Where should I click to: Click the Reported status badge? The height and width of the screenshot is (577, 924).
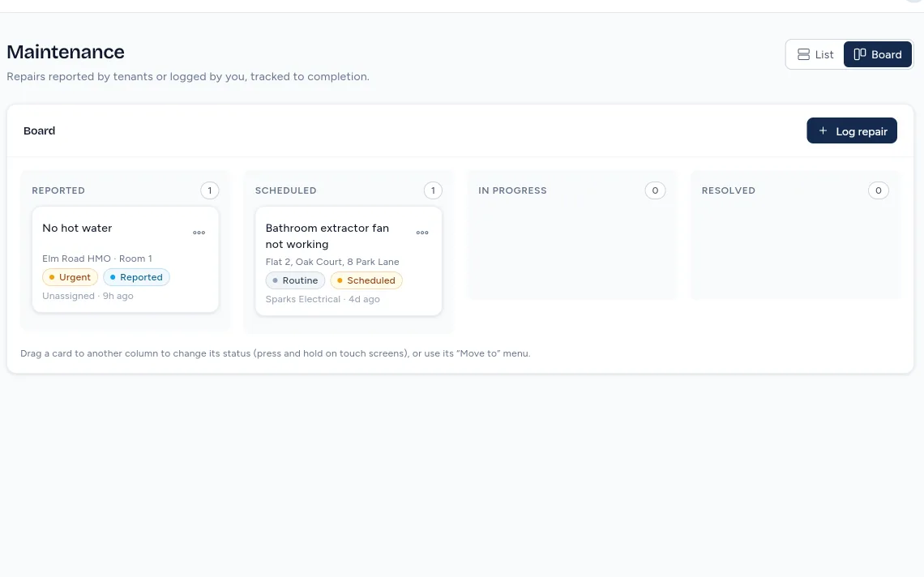pos(137,278)
